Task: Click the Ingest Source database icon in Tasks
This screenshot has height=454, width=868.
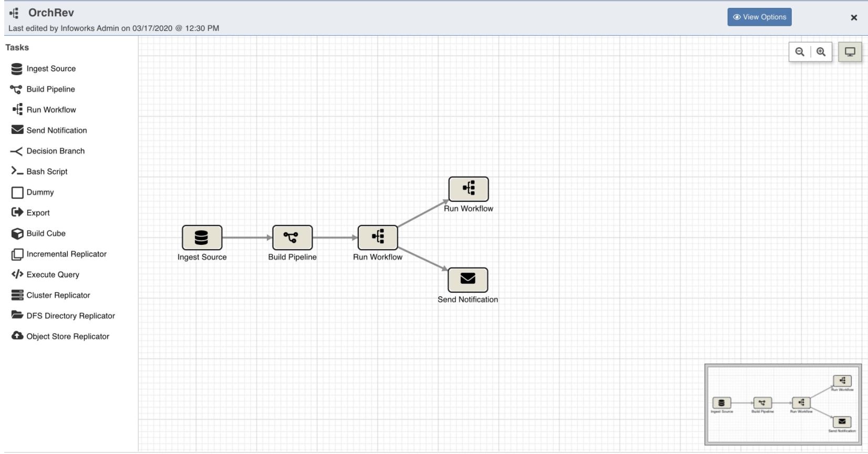Action: [17, 69]
